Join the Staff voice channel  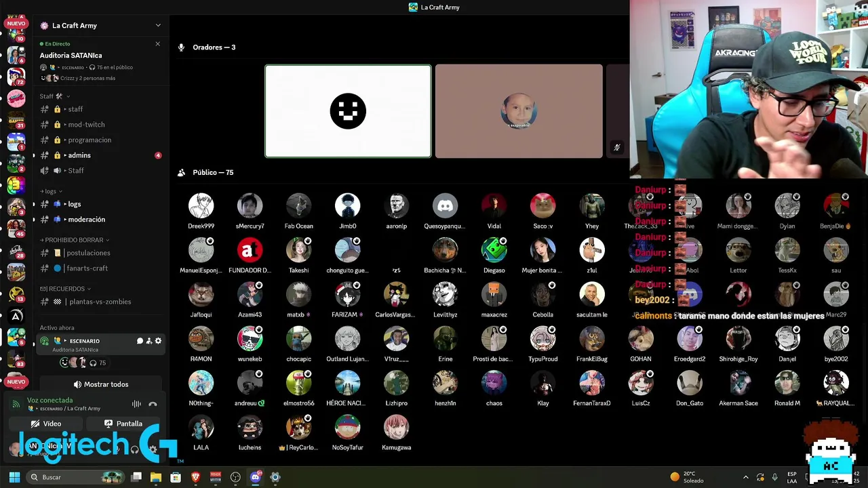(100, 171)
